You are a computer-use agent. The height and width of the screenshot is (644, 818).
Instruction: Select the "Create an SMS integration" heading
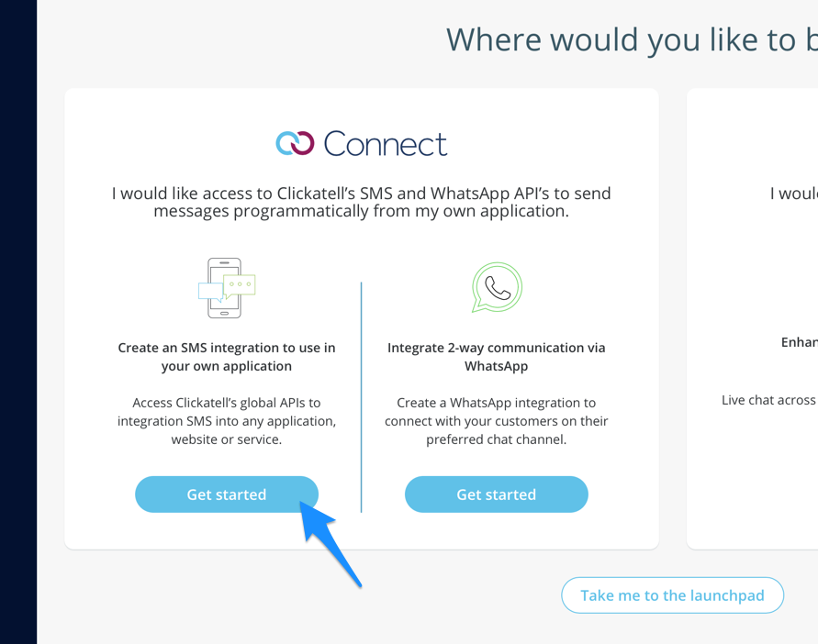[227, 357]
